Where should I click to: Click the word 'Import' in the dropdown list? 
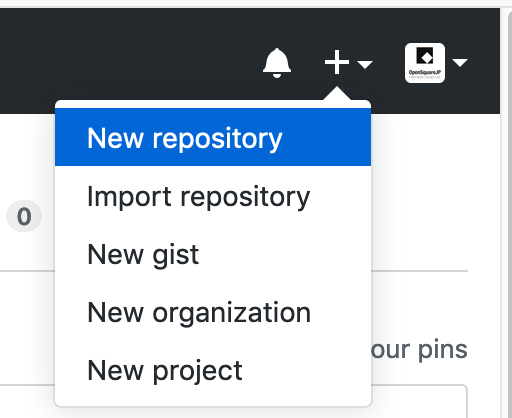130,197
